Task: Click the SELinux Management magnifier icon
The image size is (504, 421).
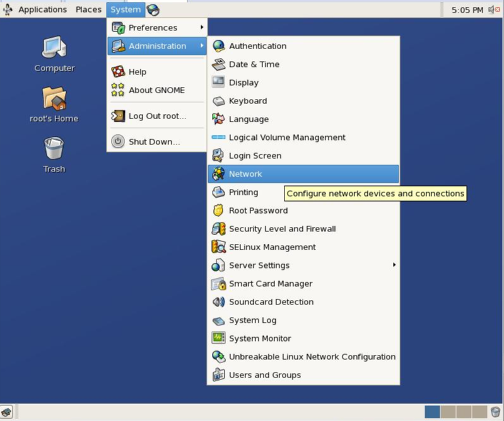Action: pos(219,247)
